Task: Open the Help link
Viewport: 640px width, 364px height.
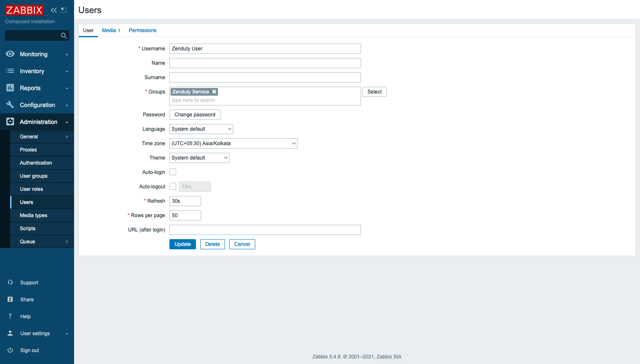Action: (x=25, y=317)
